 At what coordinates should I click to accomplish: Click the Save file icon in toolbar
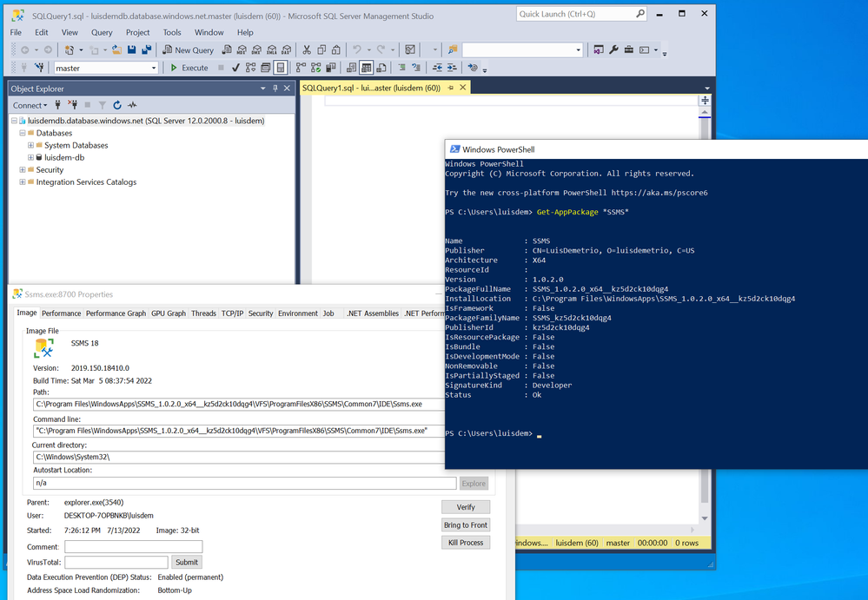click(132, 50)
